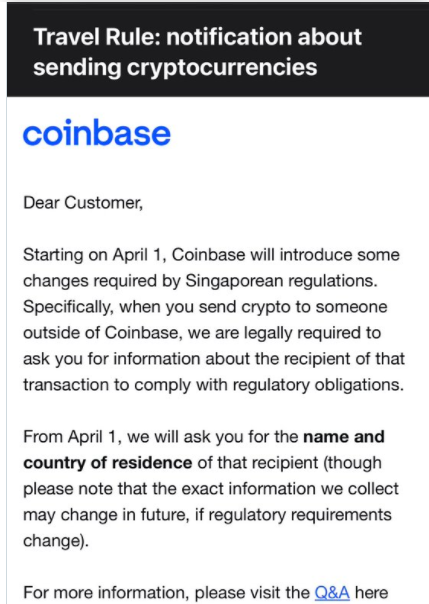Click the "From April 1" paragraph start

coord(70,437)
